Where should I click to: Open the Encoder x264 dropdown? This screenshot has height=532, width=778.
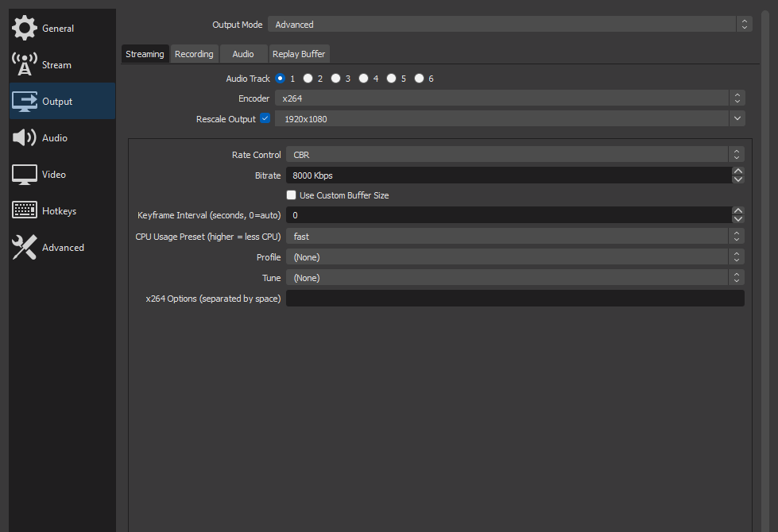[x=509, y=98]
